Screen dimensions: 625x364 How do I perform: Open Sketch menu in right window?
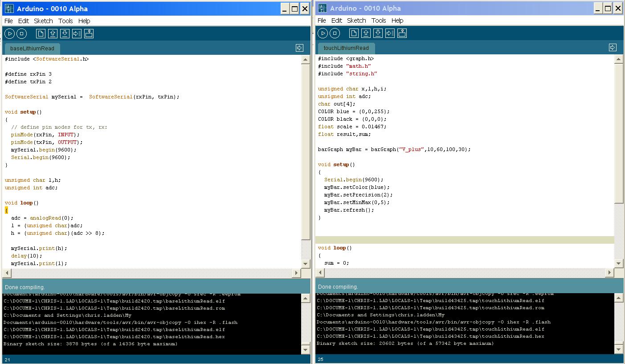(x=356, y=20)
